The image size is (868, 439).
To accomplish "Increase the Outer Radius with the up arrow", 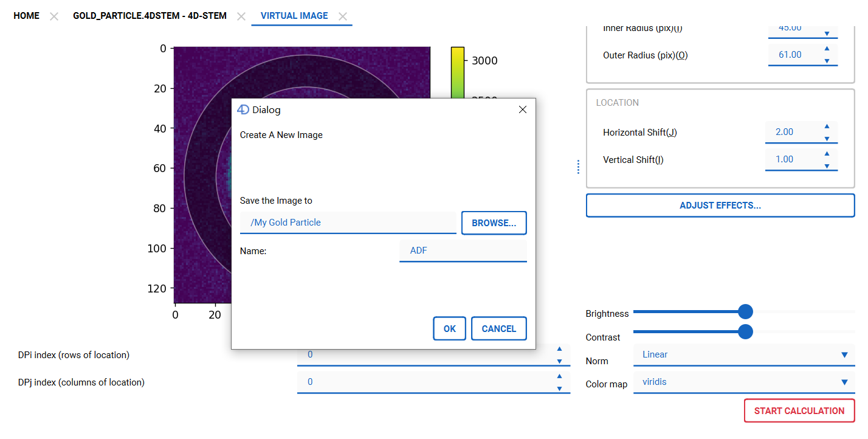I will [827, 48].
